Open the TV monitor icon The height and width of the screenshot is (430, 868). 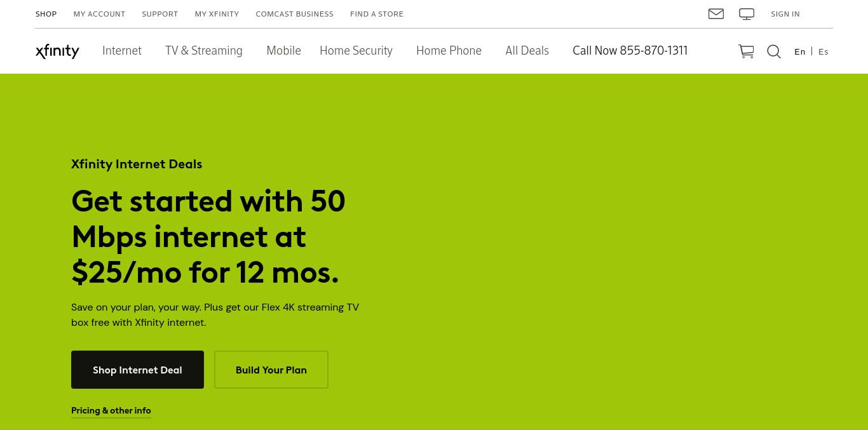click(x=747, y=14)
